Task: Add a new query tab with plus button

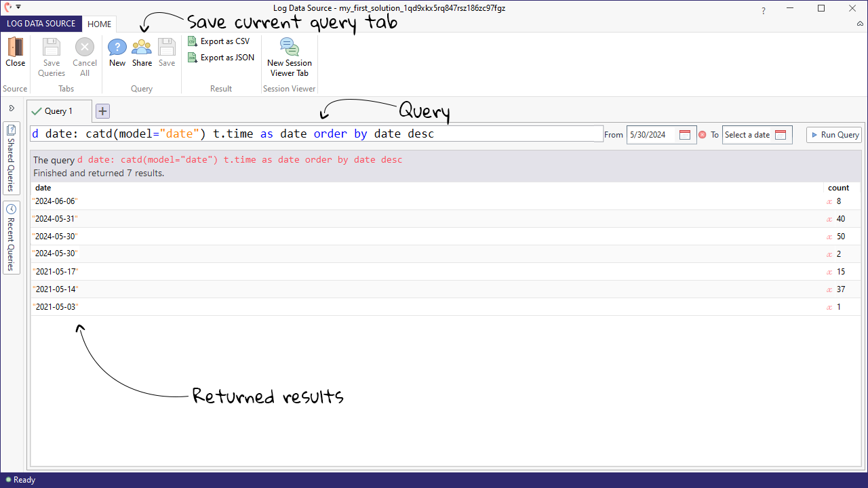Action: pos(102,110)
